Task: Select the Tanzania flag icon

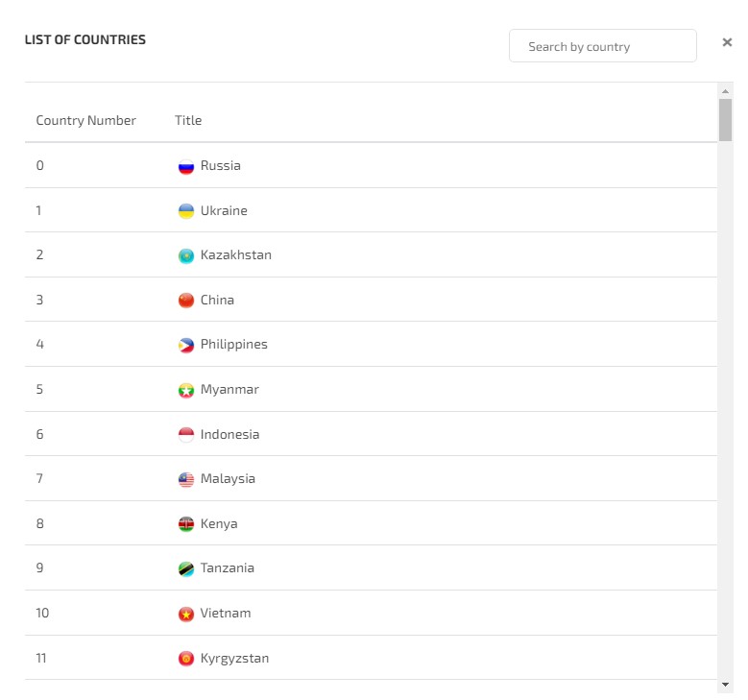Action: click(x=186, y=568)
